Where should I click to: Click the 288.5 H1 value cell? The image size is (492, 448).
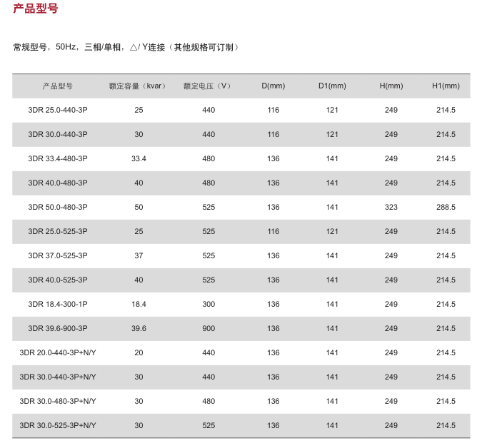(446, 207)
